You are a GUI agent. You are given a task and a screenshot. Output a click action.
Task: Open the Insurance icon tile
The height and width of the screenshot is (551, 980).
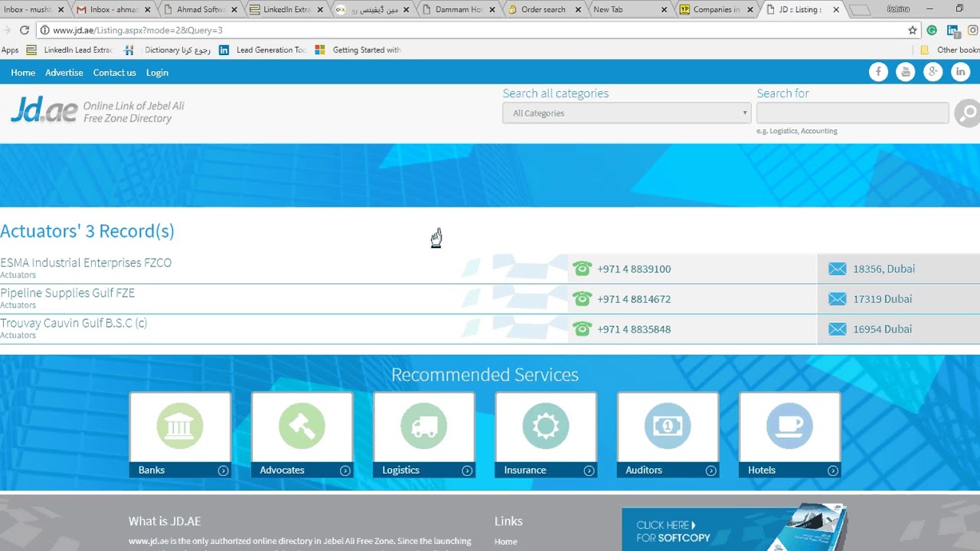coord(546,426)
